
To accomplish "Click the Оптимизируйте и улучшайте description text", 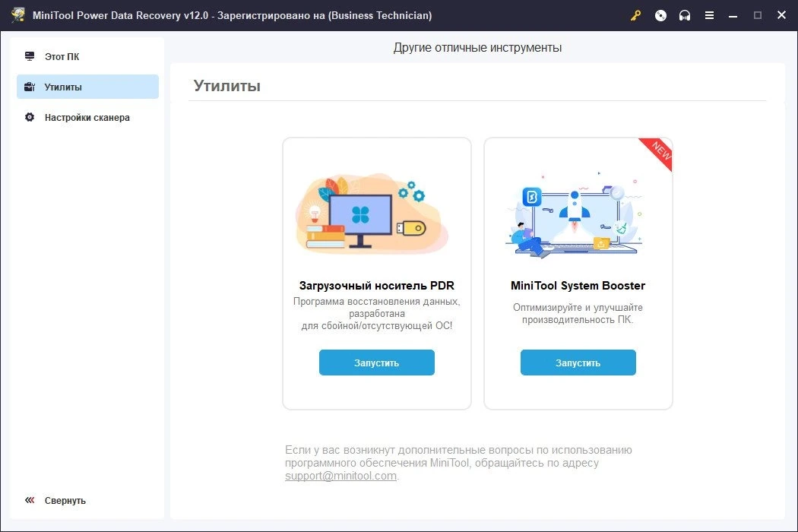I will pyautogui.click(x=578, y=314).
